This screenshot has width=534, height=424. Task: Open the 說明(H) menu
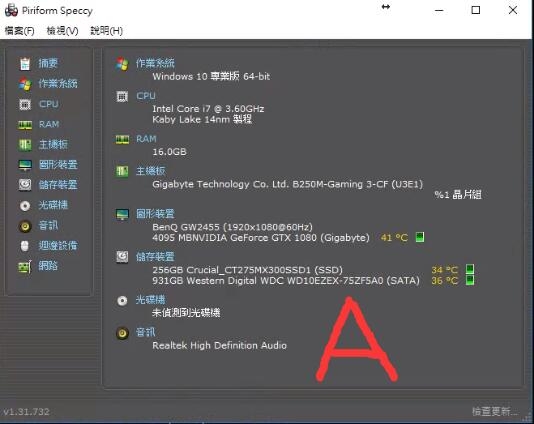[106, 31]
